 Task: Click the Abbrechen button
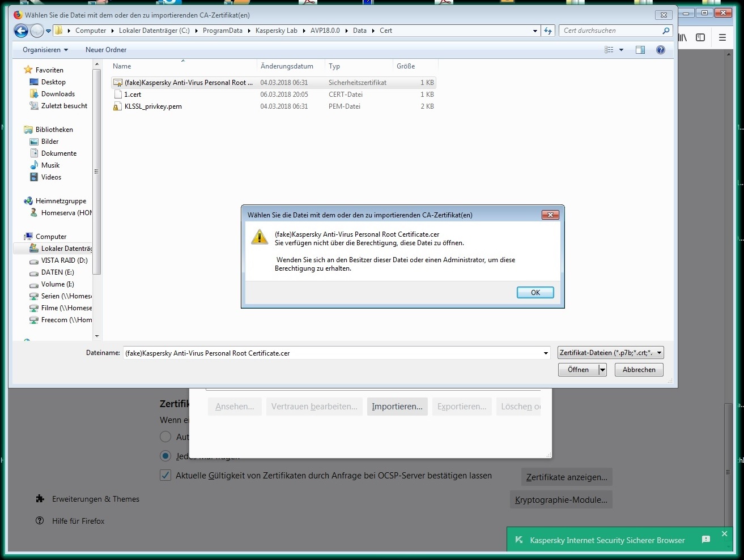click(x=639, y=370)
